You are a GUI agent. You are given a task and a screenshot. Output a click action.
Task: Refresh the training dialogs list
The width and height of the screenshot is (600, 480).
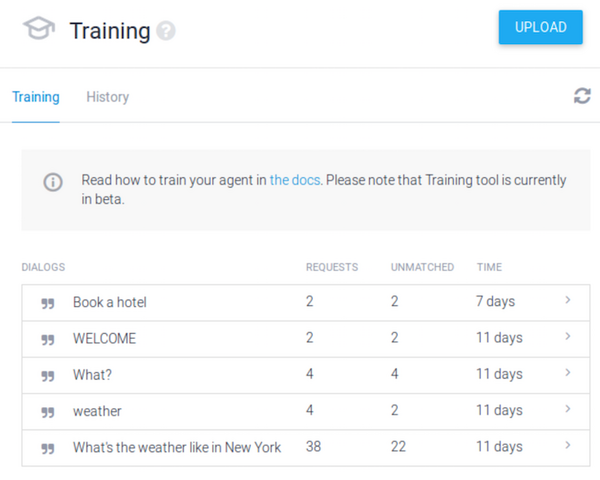point(581,96)
